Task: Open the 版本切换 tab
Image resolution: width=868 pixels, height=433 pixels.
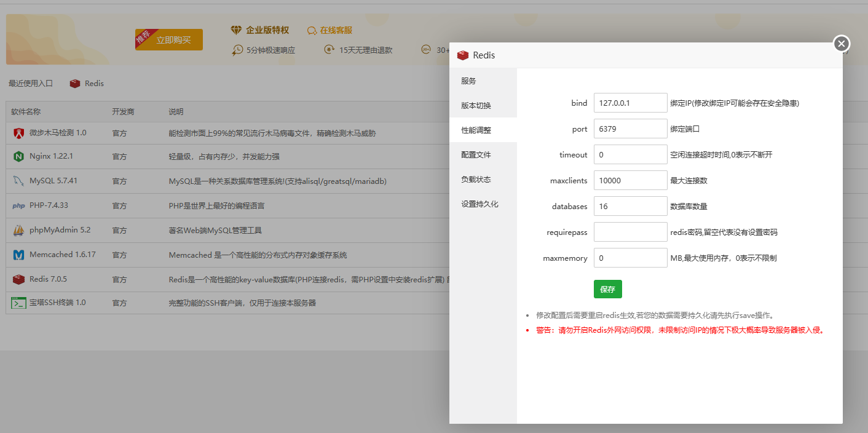Action: coord(483,105)
